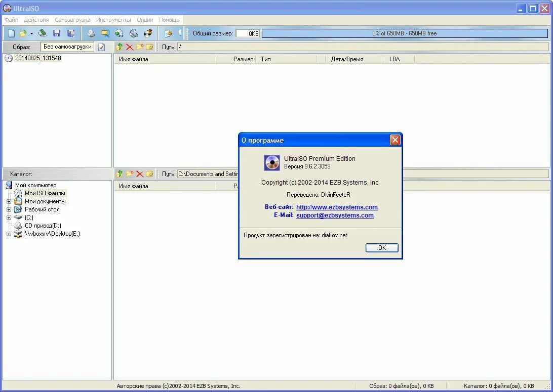The width and height of the screenshot is (553, 392).
Task: Select CD привод(D:) in tree
Action: click(x=43, y=226)
